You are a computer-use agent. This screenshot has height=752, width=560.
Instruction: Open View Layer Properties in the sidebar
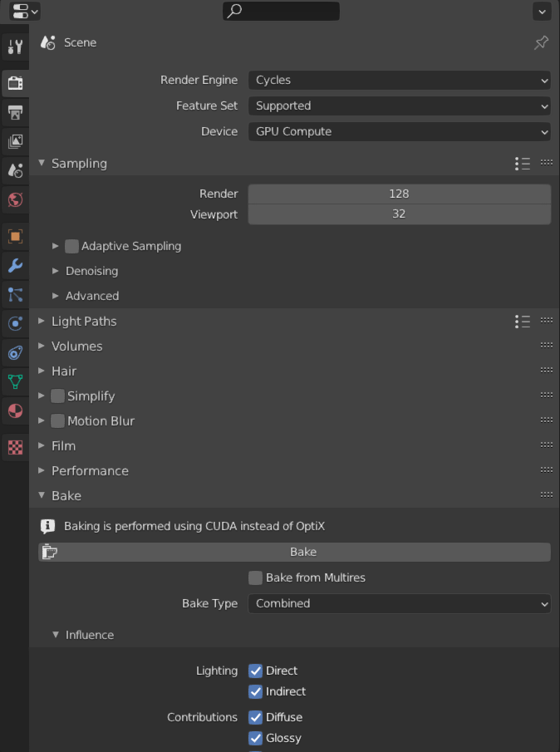15,141
